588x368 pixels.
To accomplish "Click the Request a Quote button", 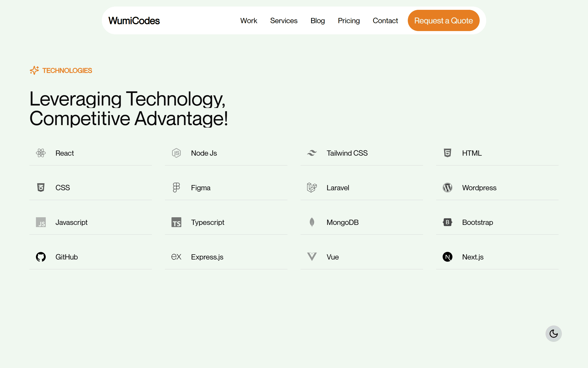I will click(443, 20).
